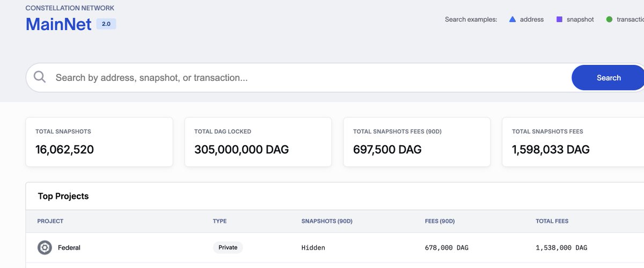Open the Federal project row

(335, 248)
